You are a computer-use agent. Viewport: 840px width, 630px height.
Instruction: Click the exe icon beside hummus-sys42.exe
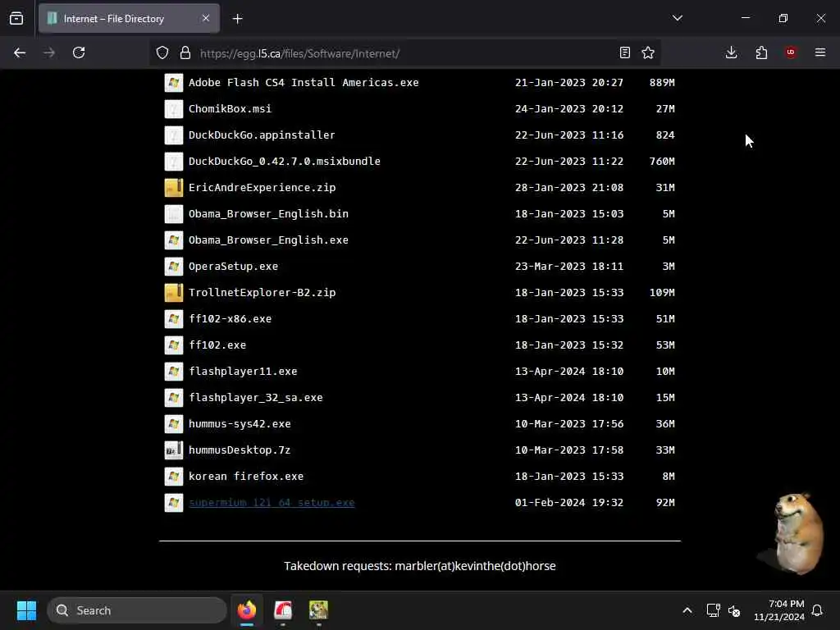coord(174,424)
